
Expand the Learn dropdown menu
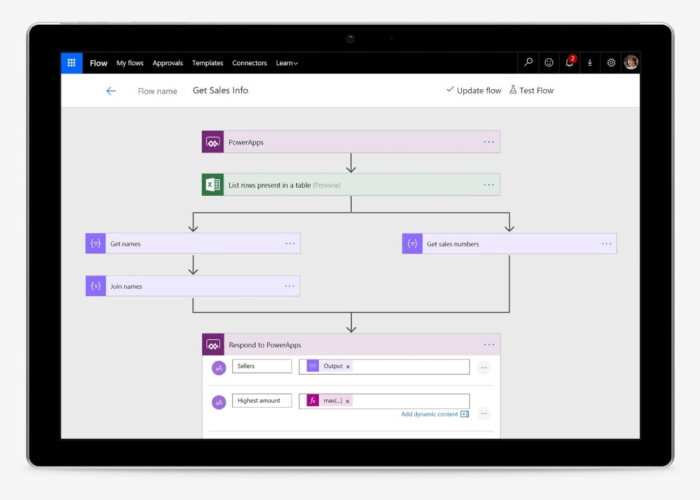point(287,63)
